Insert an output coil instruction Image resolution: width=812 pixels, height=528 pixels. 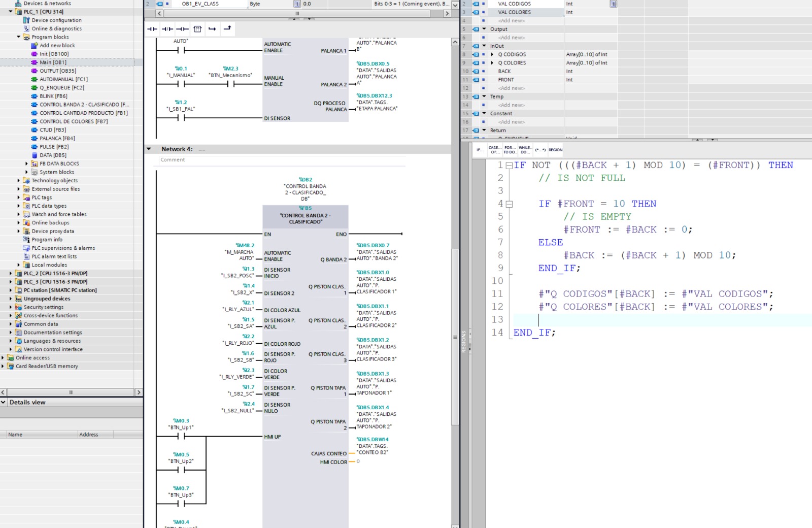pos(182,29)
